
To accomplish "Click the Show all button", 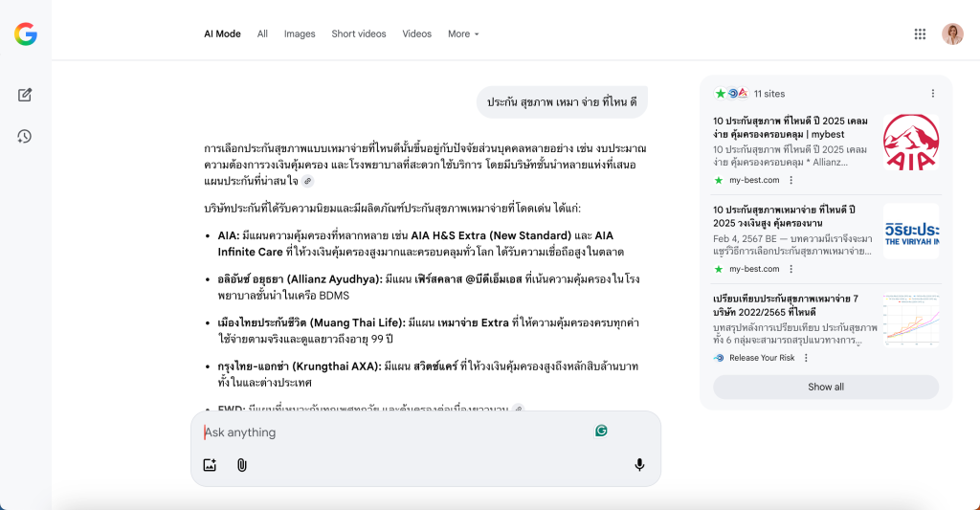I will pyautogui.click(x=826, y=387).
